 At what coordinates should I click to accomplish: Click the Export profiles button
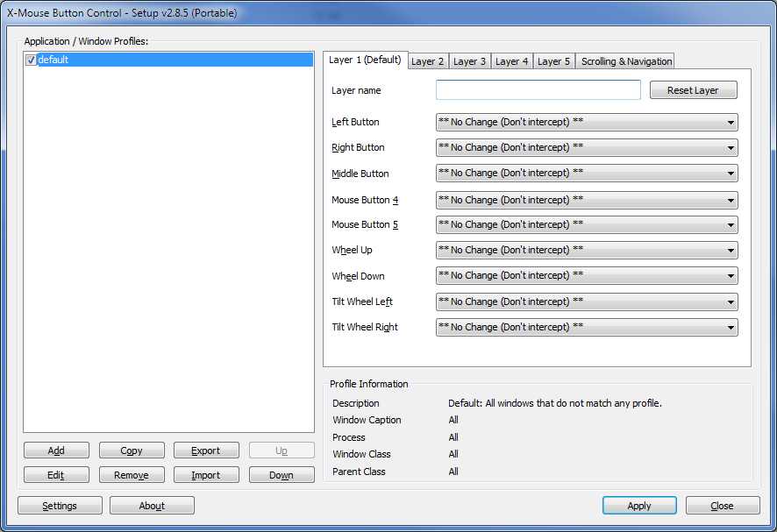tap(206, 450)
